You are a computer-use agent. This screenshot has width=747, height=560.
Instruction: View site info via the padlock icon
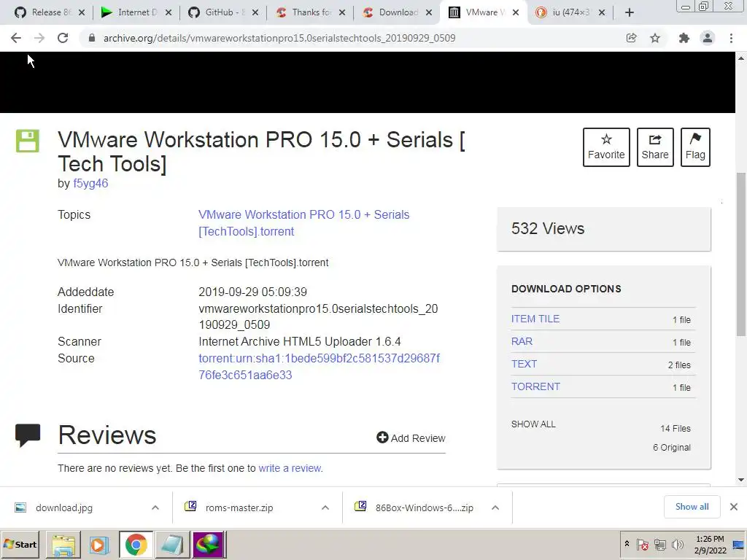pyautogui.click(x=92, y=38)
